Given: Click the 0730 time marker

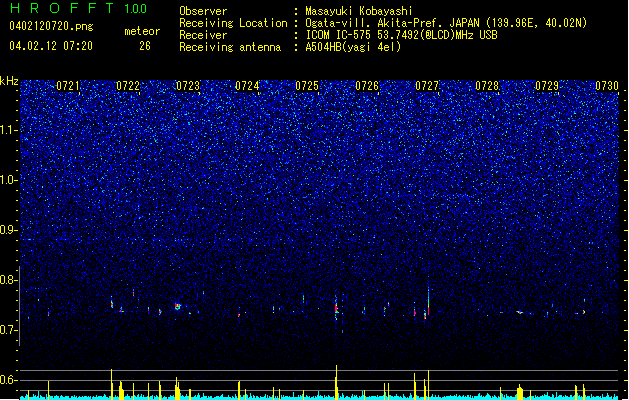Looking at the screenshot, I should 607,86.
